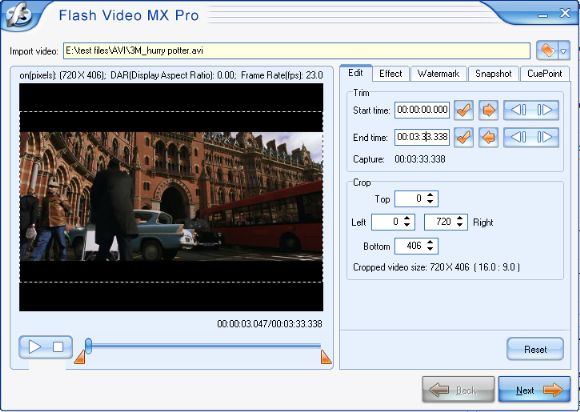Step the Start time one frame forward
This screenshot has width=580, height=412.
coord(545,110)
